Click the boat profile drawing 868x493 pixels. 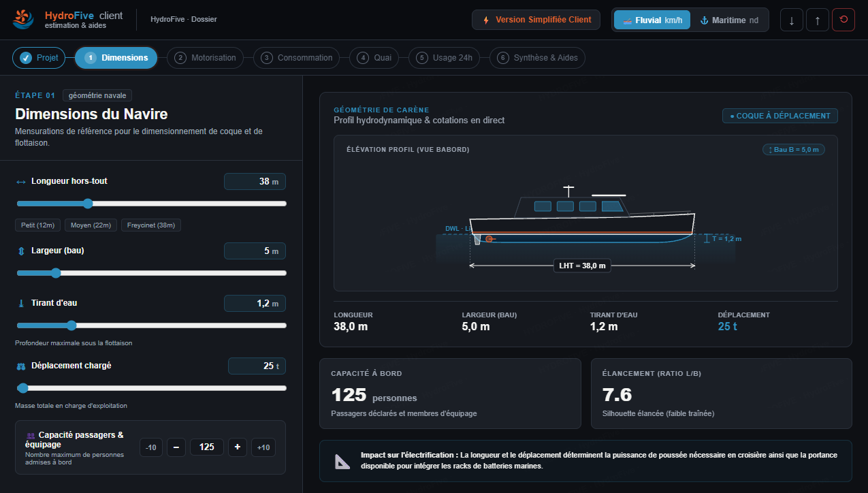tap(582, 215)
